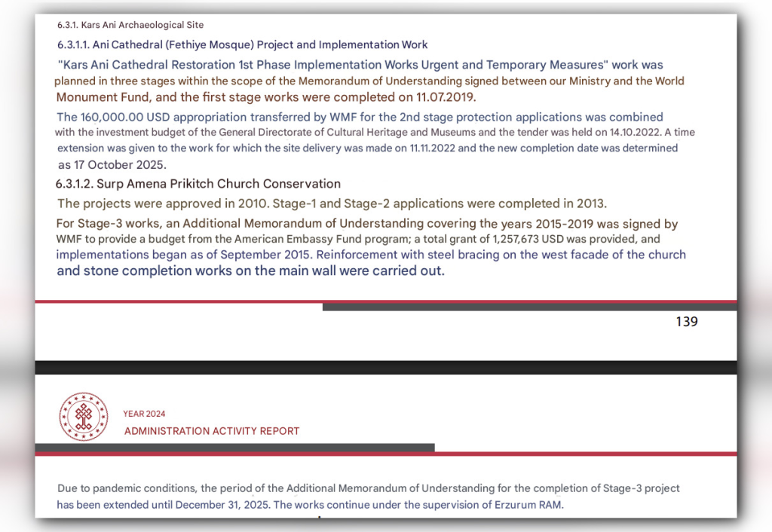Click the text 'as 17 October 2025.'

(112, 165)
